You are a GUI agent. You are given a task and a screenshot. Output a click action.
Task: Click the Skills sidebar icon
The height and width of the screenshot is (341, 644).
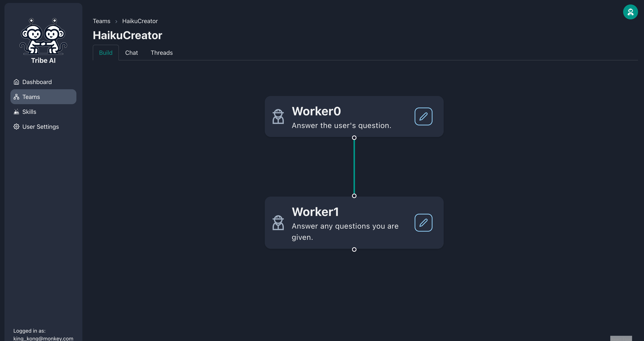pyautogui.click(x=17, y=112)
